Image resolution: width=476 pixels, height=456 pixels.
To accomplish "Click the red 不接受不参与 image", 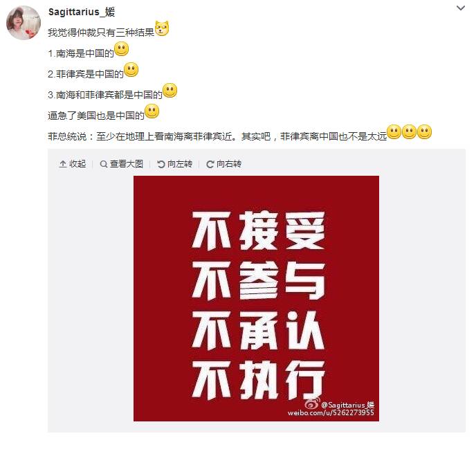I will click(x=256, y=298).
